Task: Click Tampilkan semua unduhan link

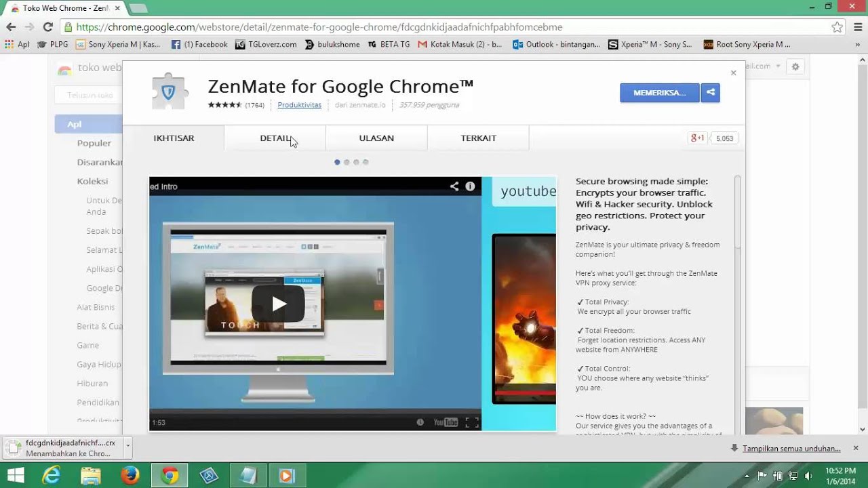Action: coord(791,449)
